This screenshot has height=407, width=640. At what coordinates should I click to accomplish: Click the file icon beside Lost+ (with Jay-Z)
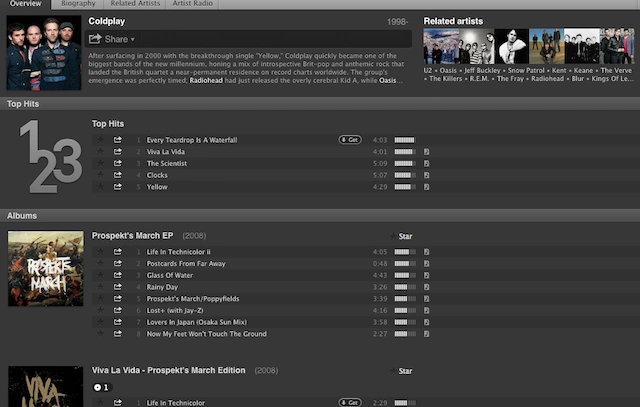tap(427, 311)
